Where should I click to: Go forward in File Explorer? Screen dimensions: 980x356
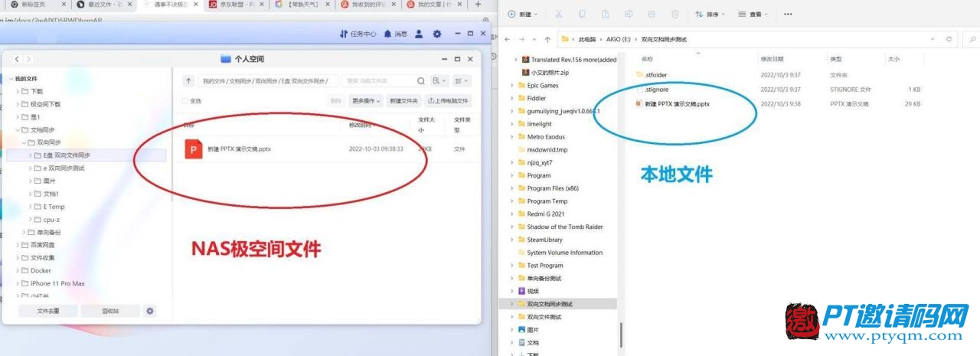click(x=521, y=39)
